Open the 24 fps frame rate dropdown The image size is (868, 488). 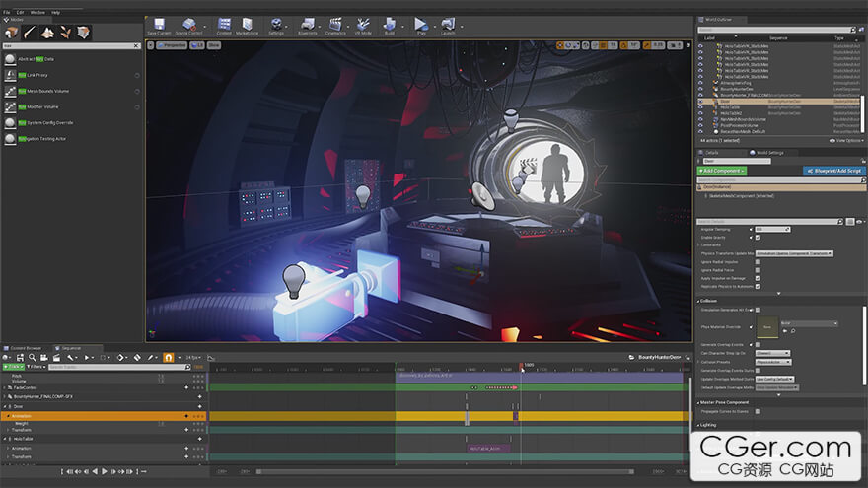193,358
